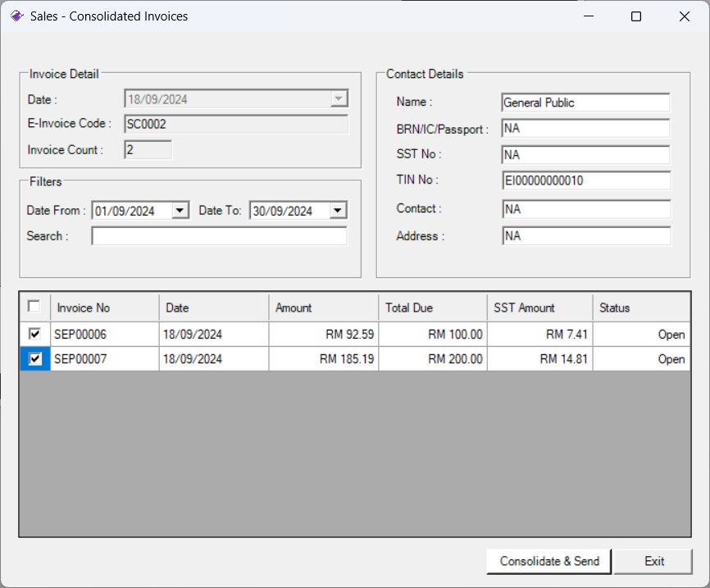Select the TIN No text field
This screenshot has height=588, width=710.
(585, 180)
